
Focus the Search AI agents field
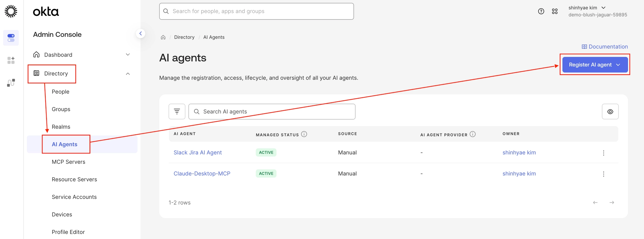coord(272,111)
